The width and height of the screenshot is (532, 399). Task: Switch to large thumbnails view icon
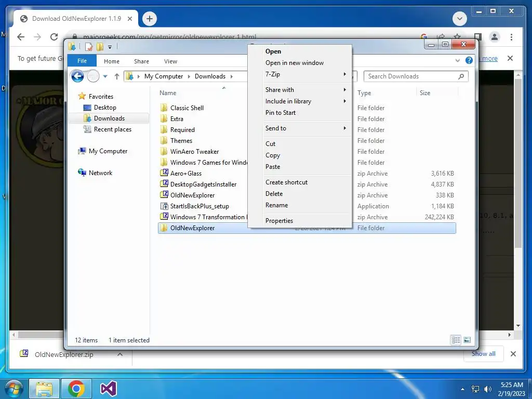click(467, 340)
